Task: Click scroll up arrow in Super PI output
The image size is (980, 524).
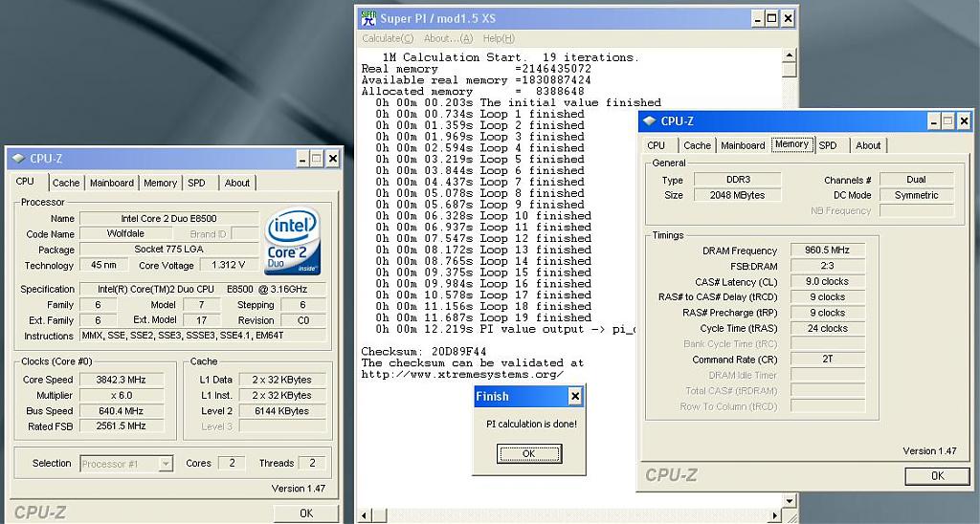Action: pyautogui.click(x=789, y=55)
